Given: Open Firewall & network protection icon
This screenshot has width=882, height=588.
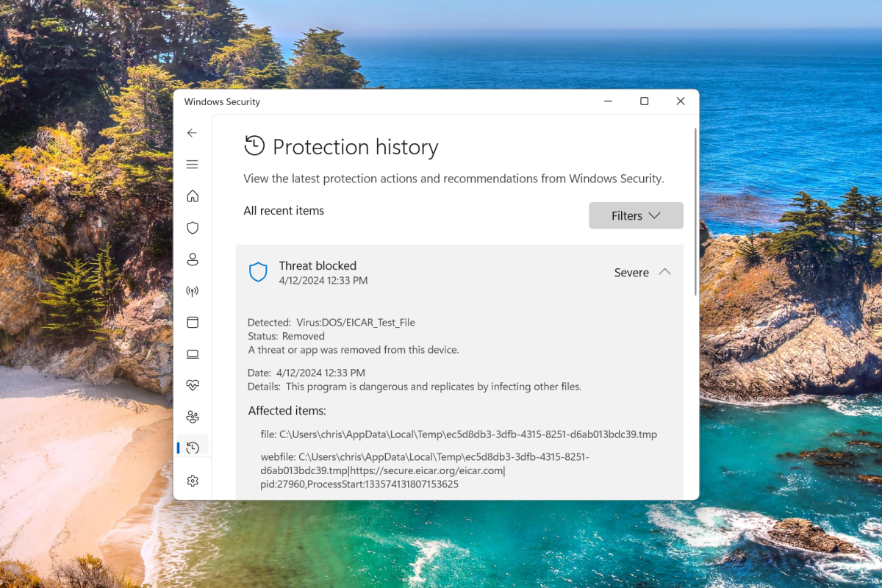Looking at the screenshot, I should click(193, 291).
